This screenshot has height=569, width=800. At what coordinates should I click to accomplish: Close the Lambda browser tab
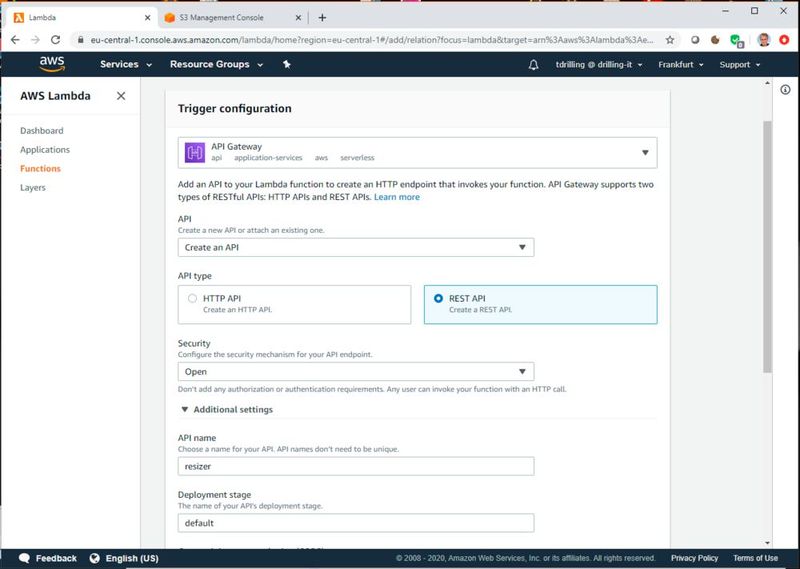click(x=147, y=18)
